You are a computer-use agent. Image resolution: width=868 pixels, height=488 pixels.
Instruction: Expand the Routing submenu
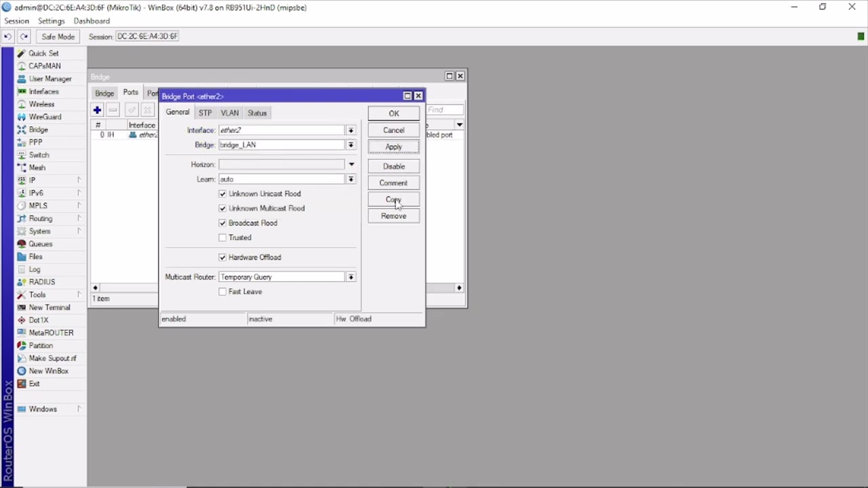(x=79, y=218)
